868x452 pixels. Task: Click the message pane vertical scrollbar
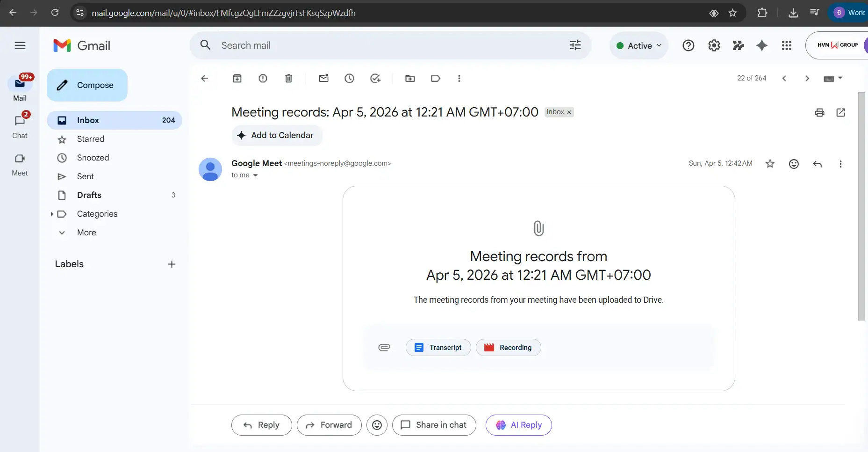(861, 206)
